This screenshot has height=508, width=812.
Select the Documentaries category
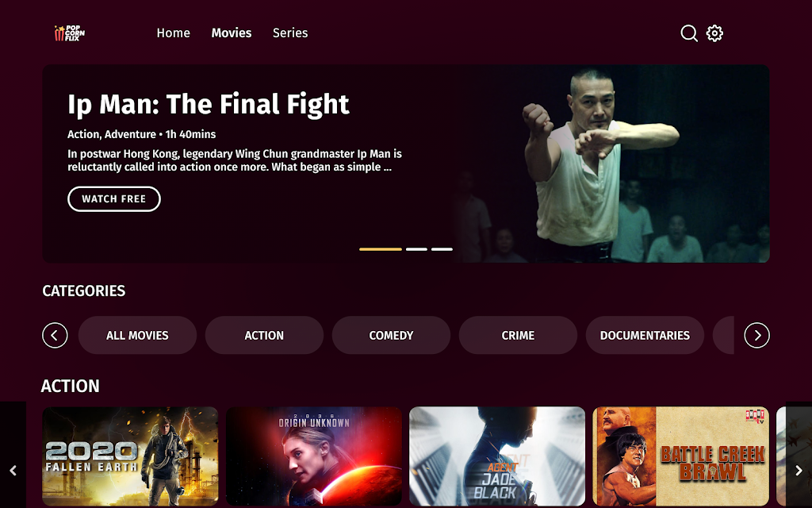(645, 336)
